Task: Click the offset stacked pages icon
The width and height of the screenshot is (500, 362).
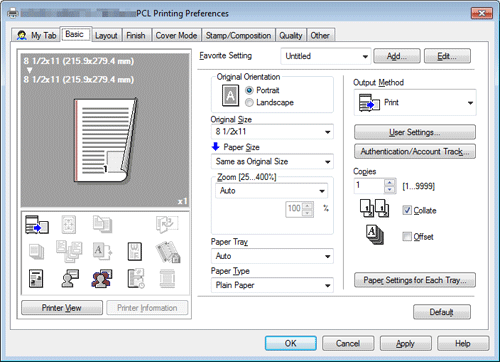Action: [x=374, y=235]
